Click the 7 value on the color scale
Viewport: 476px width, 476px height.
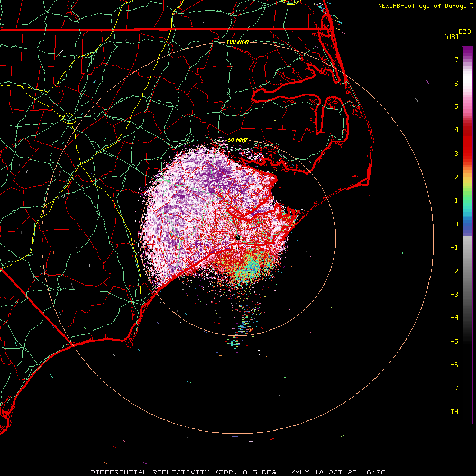coord(456,59)
